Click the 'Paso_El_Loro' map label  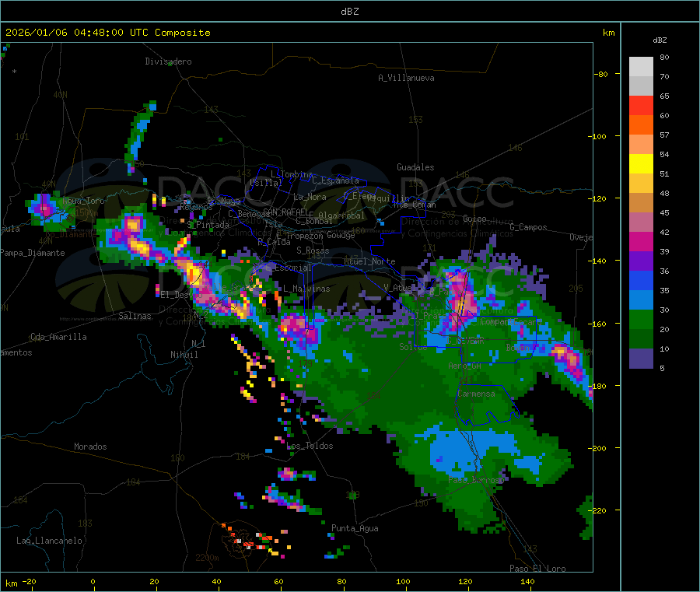[537, 569]
